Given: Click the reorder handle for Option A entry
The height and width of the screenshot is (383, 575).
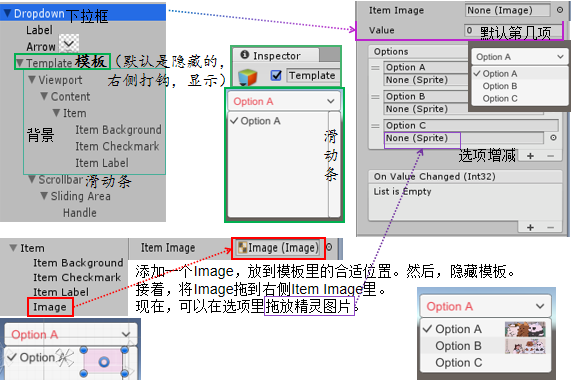Looking at the screenshot, I should 375,68.
